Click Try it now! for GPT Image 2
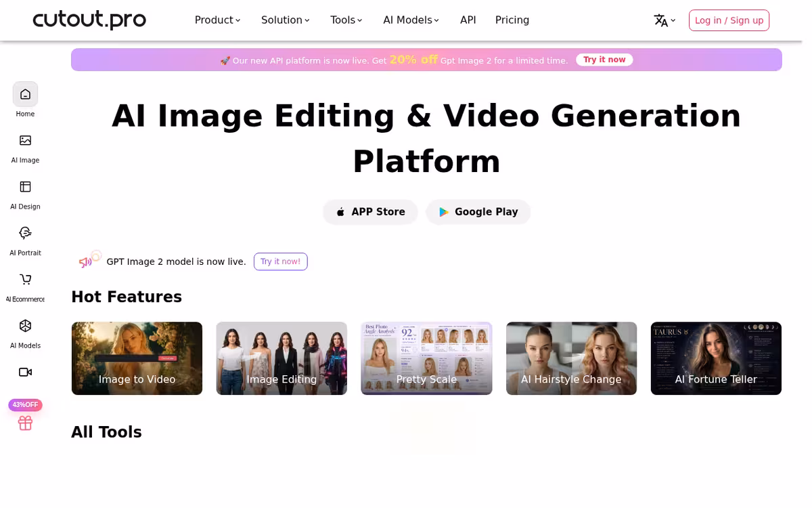 (280, 261)
